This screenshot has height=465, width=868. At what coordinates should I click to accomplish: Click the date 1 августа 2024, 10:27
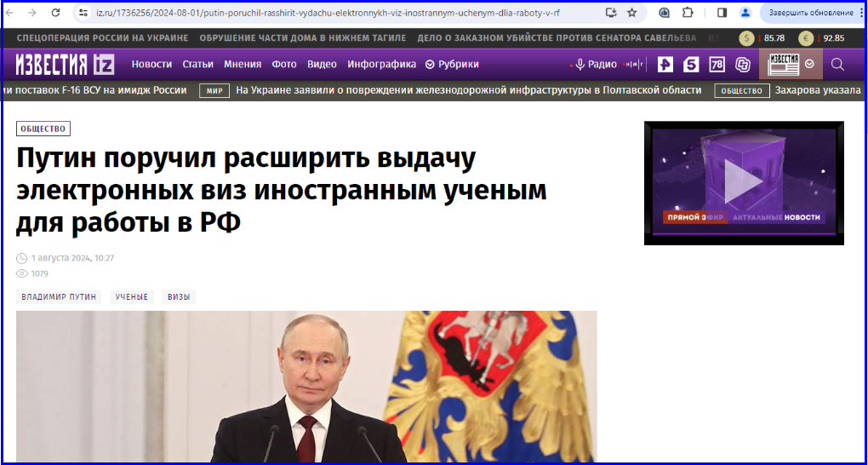(72, 258)
